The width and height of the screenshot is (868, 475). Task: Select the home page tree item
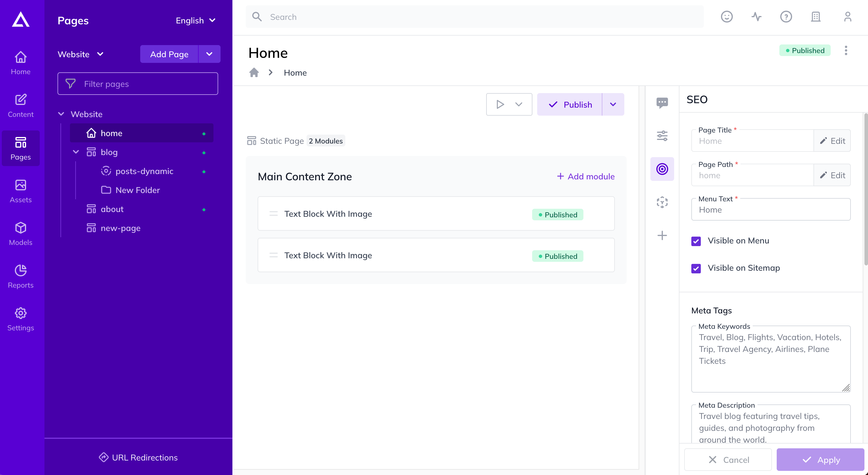141,133
